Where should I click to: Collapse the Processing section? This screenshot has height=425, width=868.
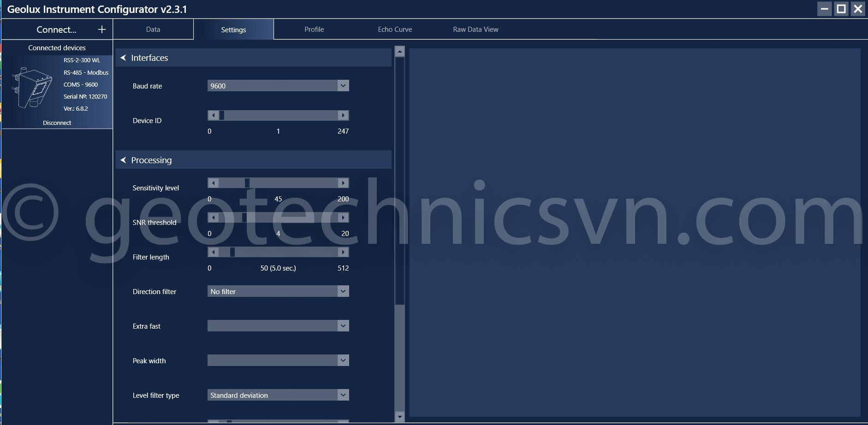point(124,160)
